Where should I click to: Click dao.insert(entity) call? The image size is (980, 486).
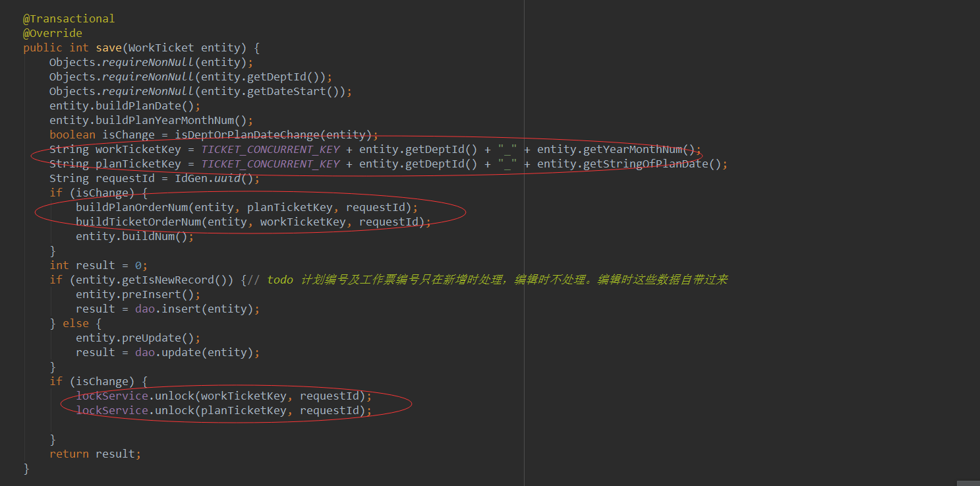pos(194,309)
